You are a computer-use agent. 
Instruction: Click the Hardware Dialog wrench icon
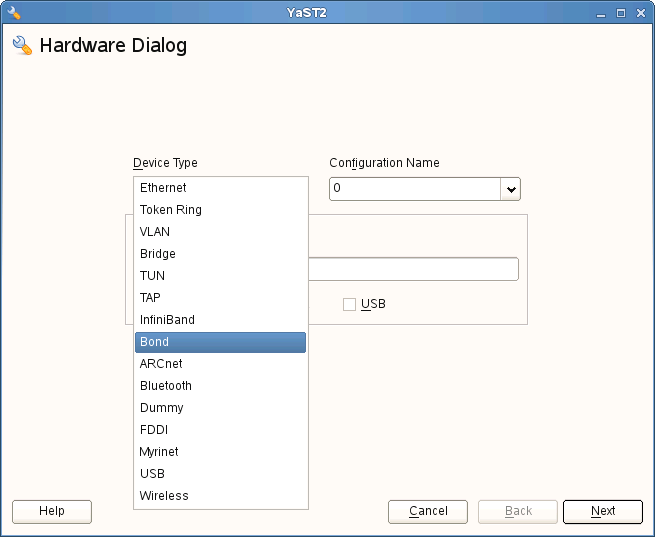tap(22, 45)
